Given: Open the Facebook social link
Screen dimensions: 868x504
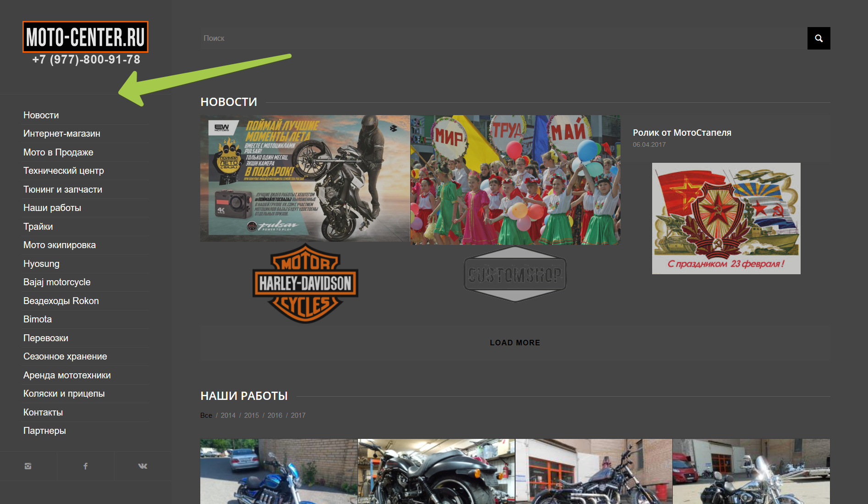Looking at the screenshot, I should click(86, 466).
